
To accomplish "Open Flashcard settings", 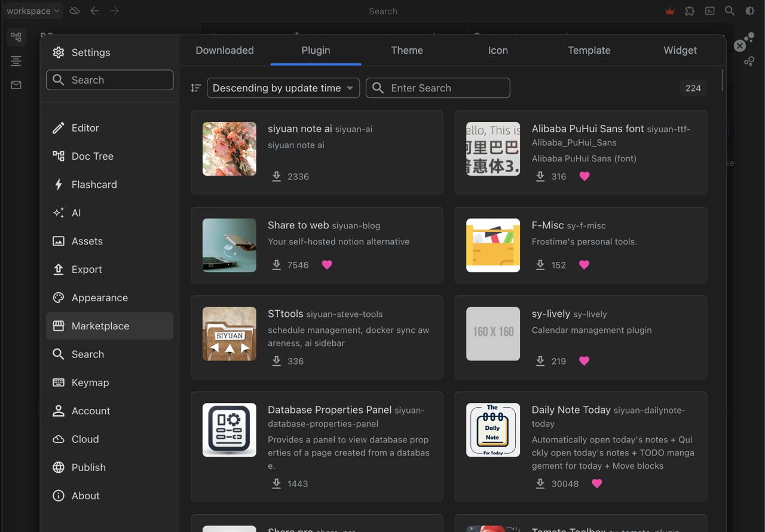I will pyautogui.click(x=110, y=184).
